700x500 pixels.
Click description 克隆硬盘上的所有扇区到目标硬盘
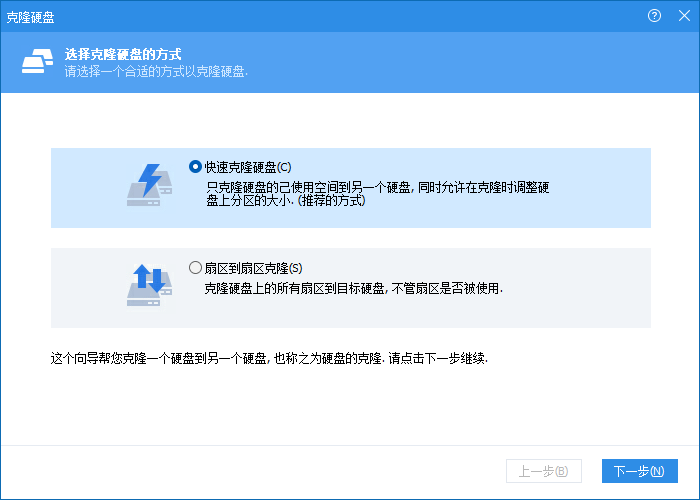[353, 289]
